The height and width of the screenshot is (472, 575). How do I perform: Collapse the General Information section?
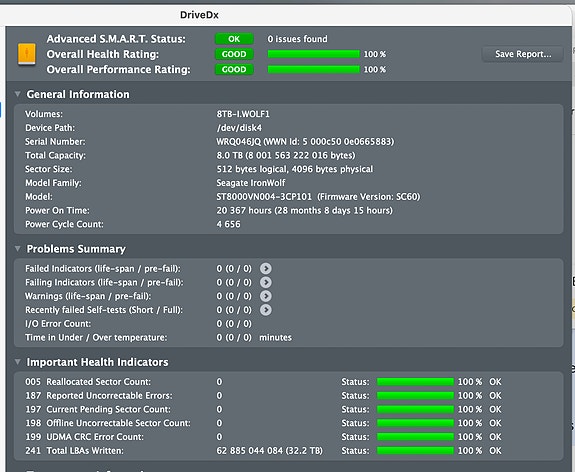point(17,94)
